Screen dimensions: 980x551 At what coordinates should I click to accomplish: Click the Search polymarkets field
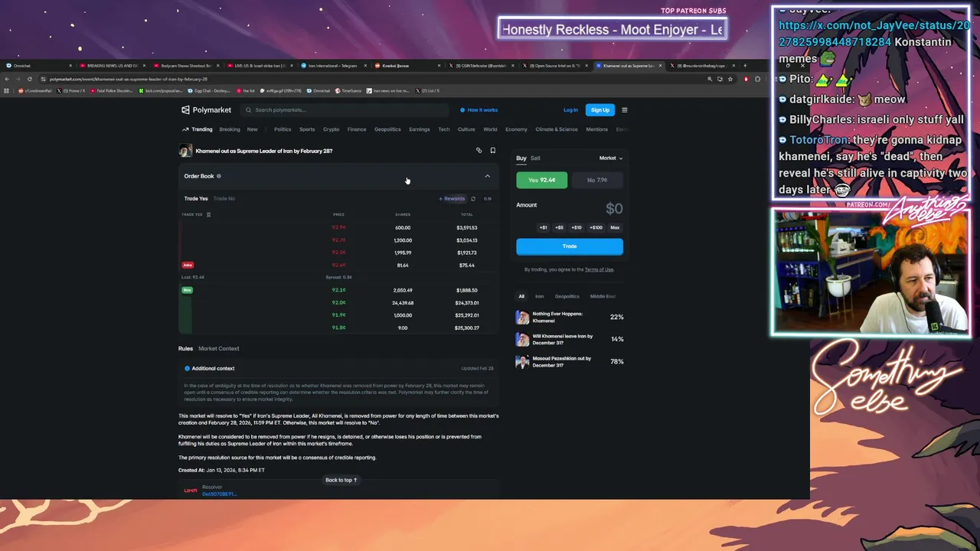[x=345, y=110]
